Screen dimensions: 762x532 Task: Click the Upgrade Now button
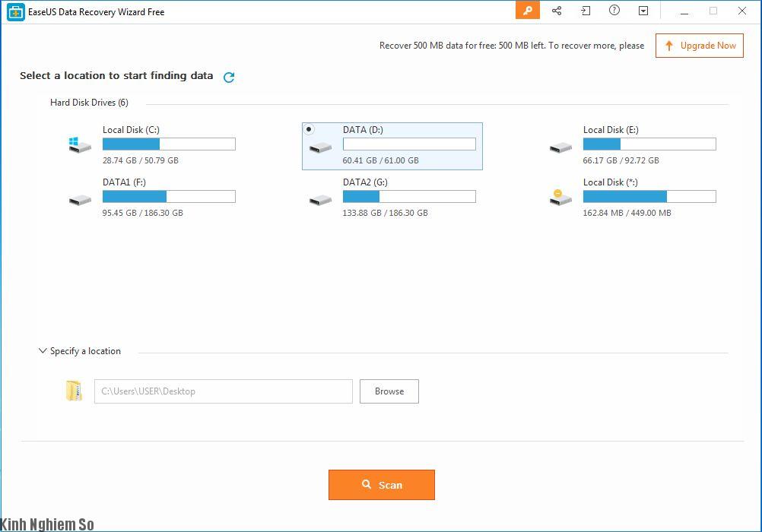coord(700,46)
